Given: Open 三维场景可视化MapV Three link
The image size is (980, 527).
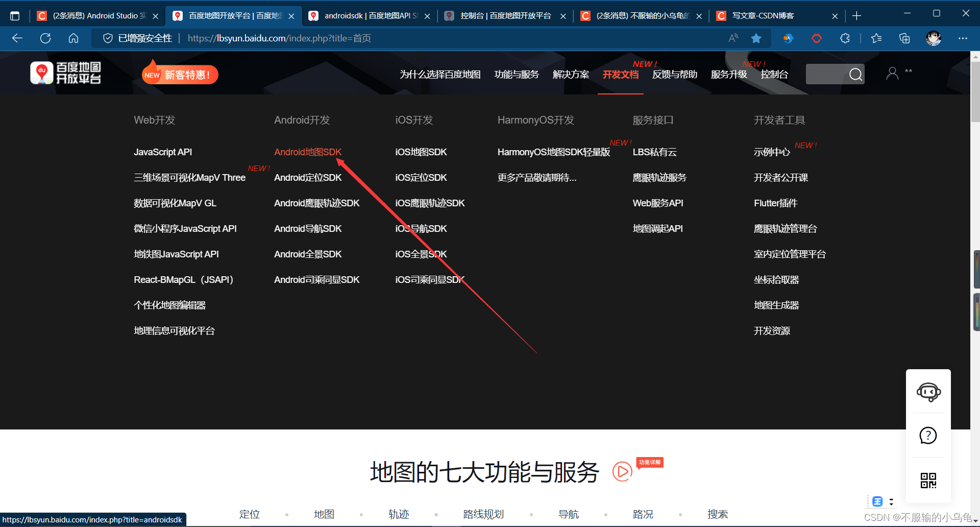Looking at the screenshot, I should click(189, 178).
